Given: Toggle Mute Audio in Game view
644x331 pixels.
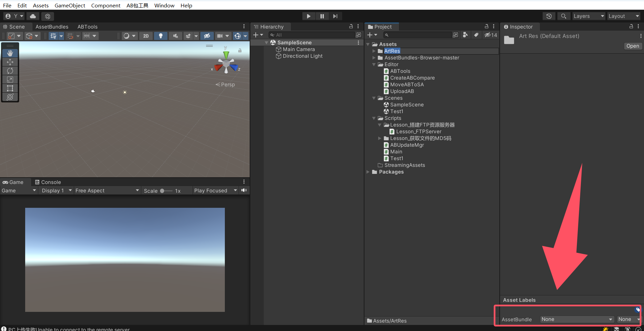Looking at the screenshot, I should [x=244, y=190].
